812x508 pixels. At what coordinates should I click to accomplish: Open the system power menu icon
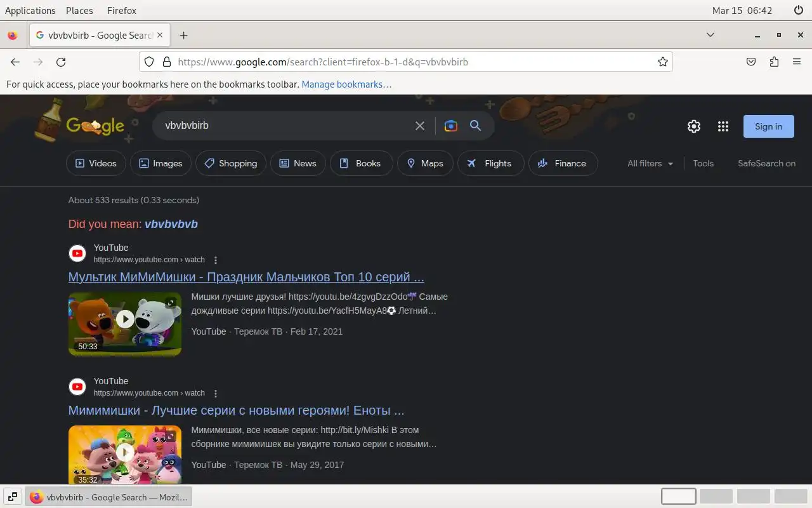click(x=799, y=10)
